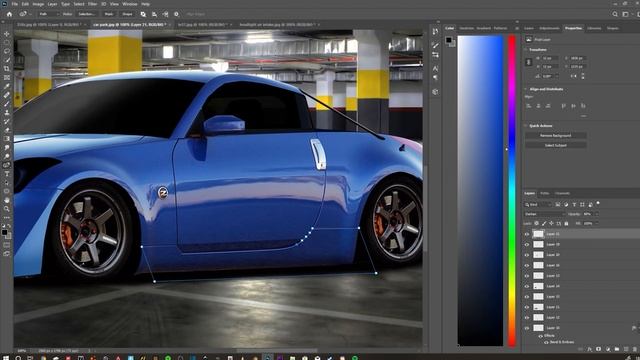
Task: Collapse the Quick Actions section
Action: tap(526, 126)
